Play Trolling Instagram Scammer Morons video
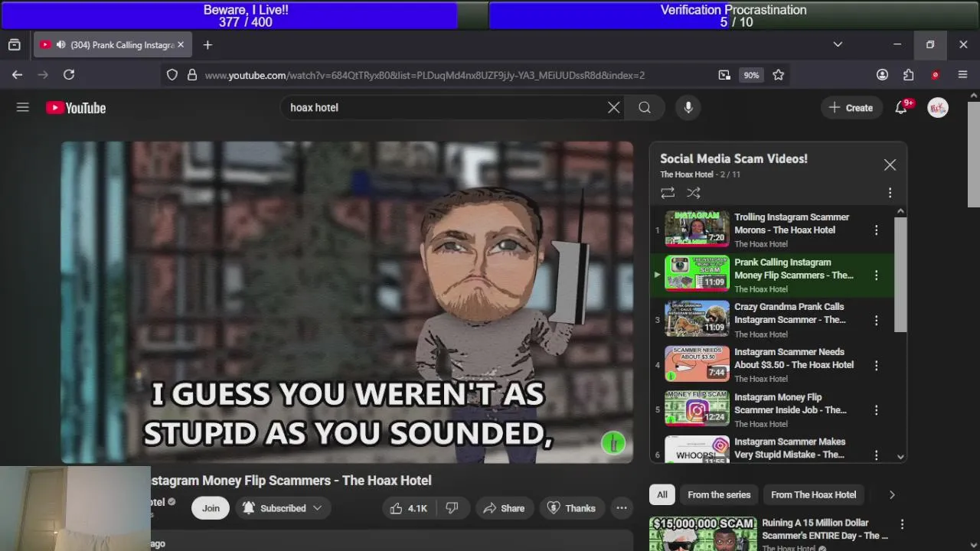This screenshot has height=551, width=980. pyautogui.click(x=773, y=230)
